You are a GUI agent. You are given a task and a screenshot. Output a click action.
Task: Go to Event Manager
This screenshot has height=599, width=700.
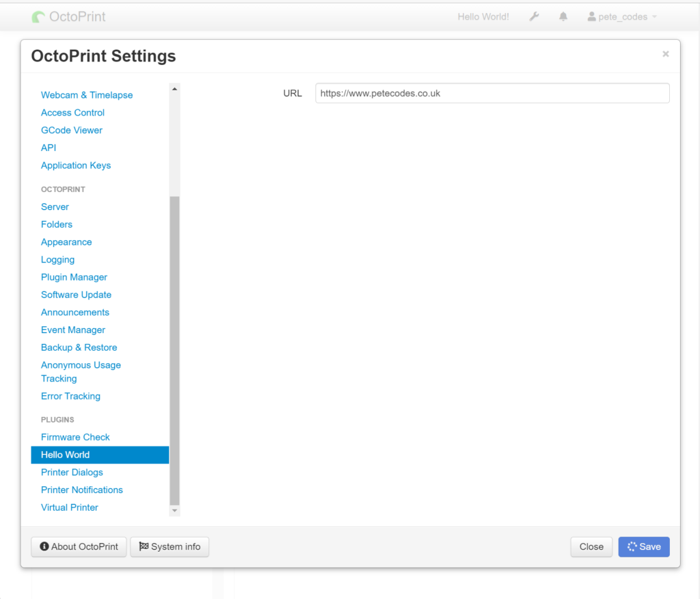(x=73, y=330)
